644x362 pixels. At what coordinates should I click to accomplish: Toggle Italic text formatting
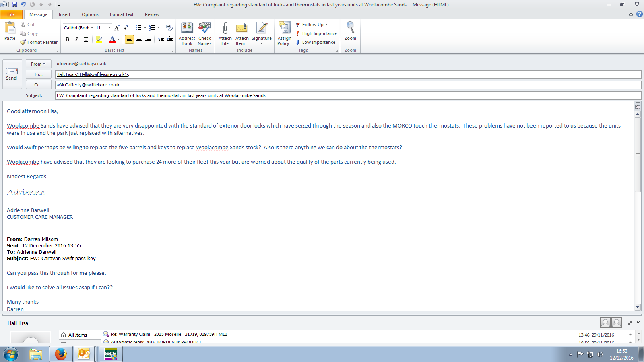click(x=76, y=39)
